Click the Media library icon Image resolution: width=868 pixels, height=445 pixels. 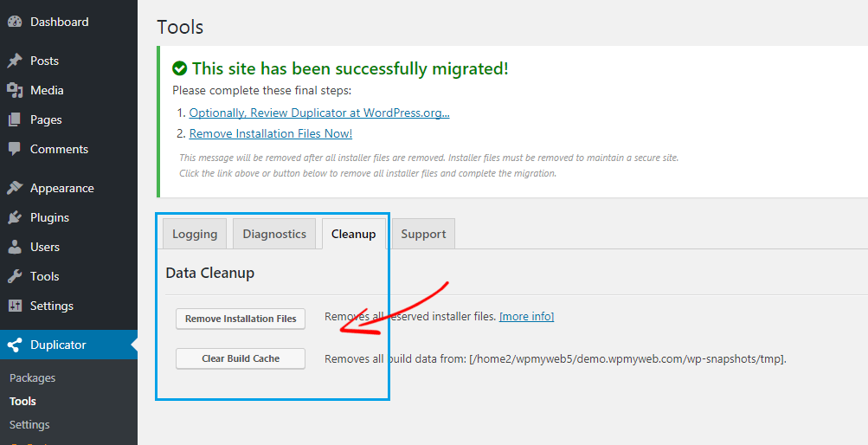[x=15, y=90]
